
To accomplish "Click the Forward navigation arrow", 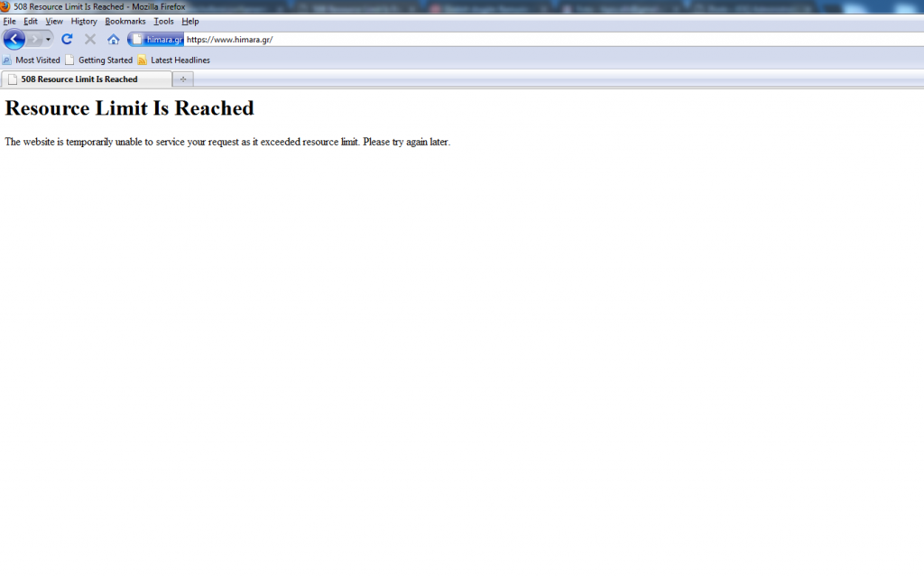I will 35,39.
